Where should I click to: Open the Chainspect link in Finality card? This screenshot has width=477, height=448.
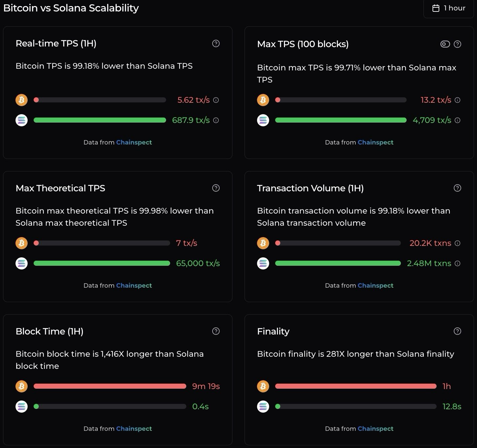coord(375,428)
